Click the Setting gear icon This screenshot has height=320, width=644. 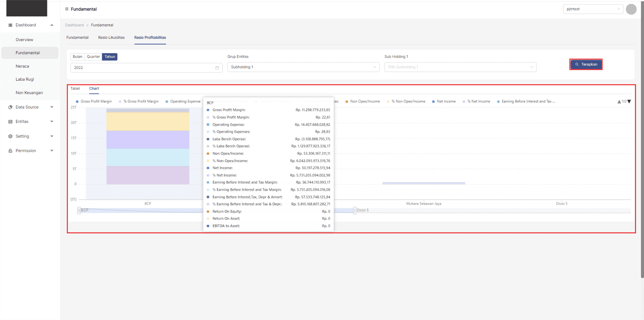(10, 136)
